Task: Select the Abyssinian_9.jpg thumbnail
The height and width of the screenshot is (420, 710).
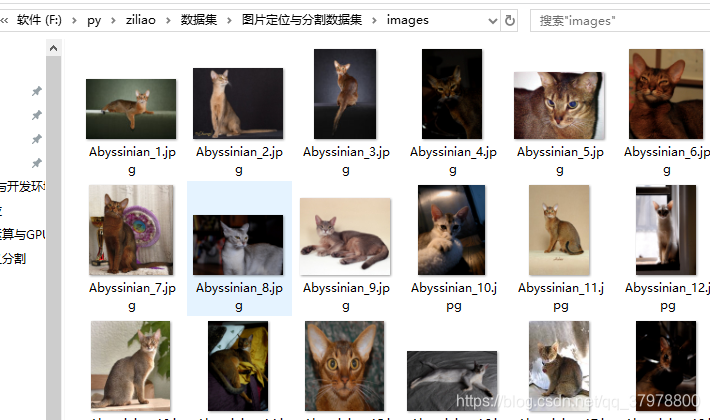Action: [345, 236]
